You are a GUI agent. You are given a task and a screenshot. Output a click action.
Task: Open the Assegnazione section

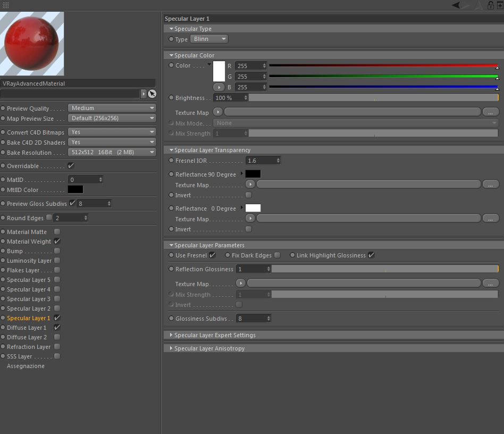(x=26, y=366)
